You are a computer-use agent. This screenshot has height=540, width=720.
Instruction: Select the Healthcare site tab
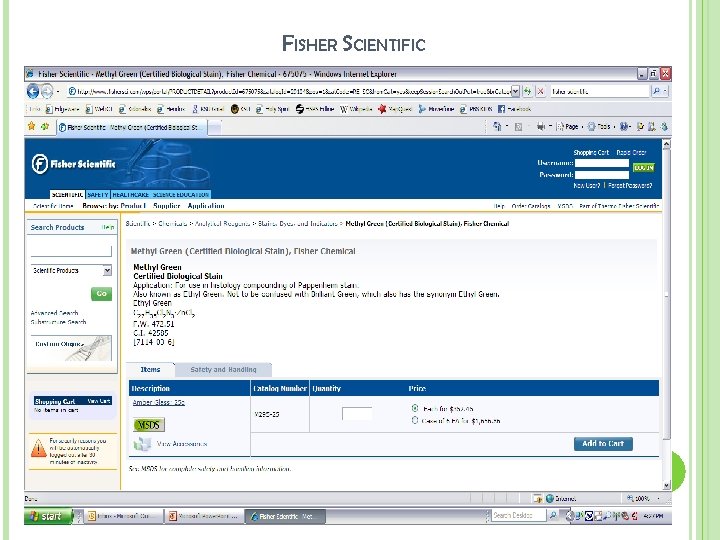[x=130, y=195]
